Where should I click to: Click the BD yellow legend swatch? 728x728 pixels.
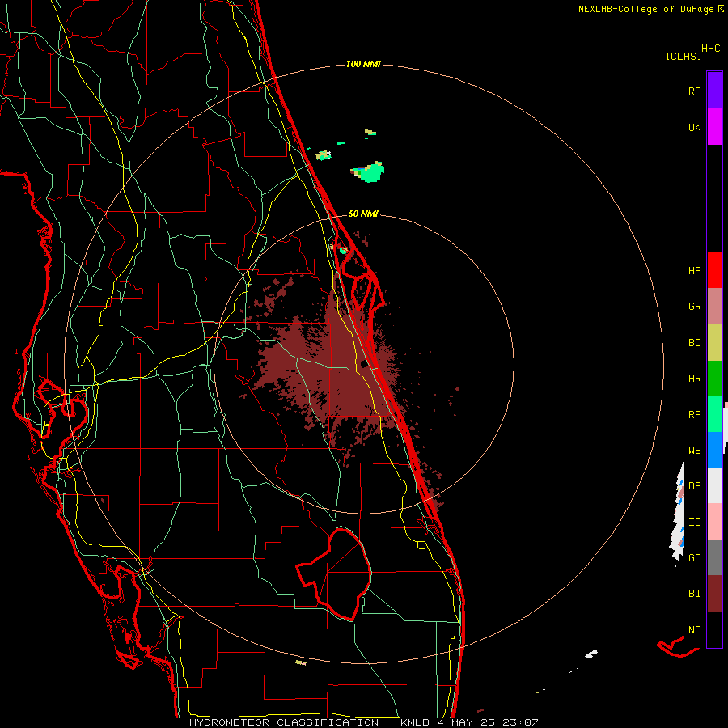(714, 342)
